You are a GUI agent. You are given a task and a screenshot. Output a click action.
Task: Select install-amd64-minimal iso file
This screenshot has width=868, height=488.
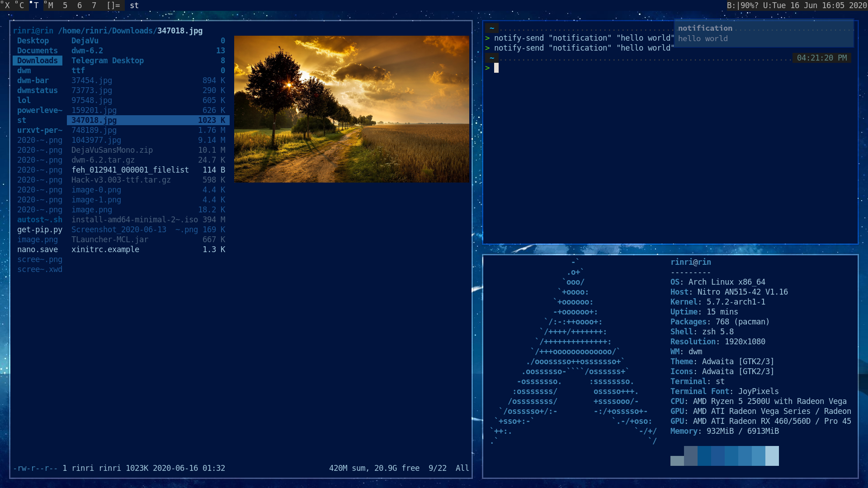click(x=148, y=220)
